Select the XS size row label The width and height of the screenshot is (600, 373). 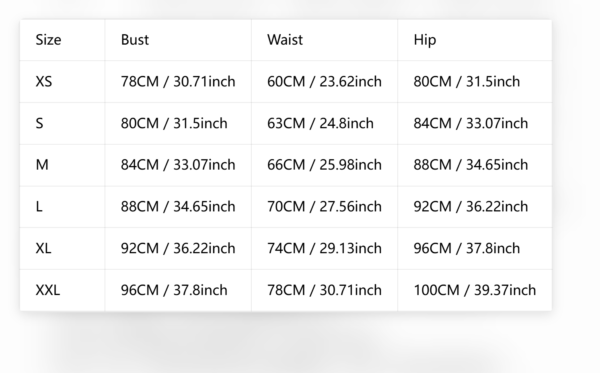point(44,81)
